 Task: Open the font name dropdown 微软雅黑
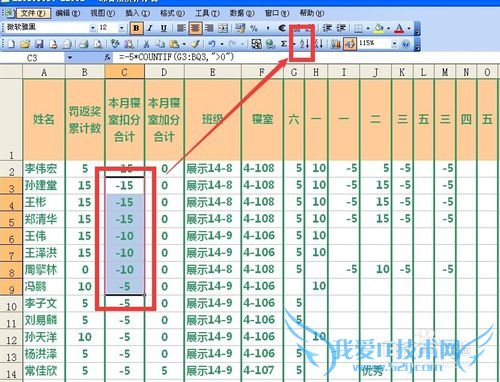pyautogui.click(x=93, y=28)
